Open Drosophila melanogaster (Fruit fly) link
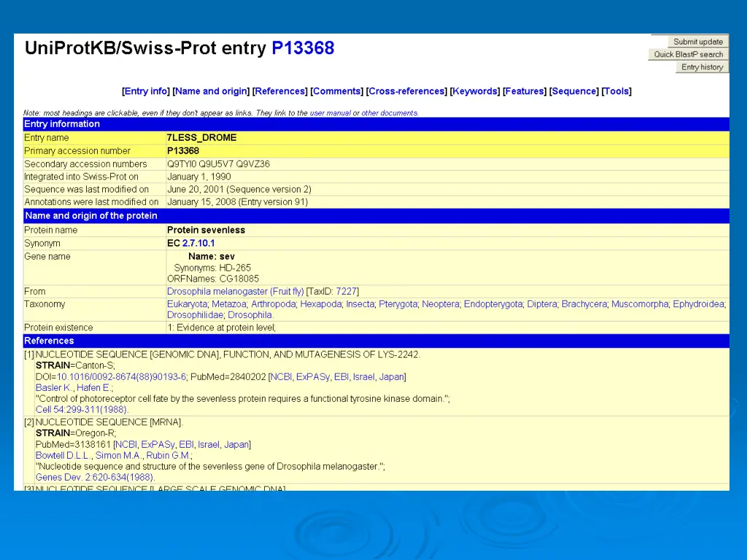The height and width of the screenshot is (560, 747). (x=236, y=292)
